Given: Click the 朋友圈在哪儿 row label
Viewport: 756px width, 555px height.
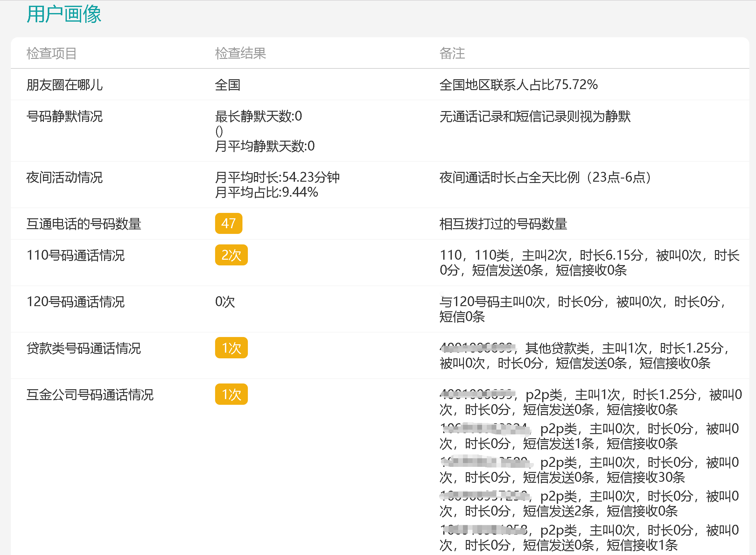Looking at the screenshot, I should [x=65, y=85].
